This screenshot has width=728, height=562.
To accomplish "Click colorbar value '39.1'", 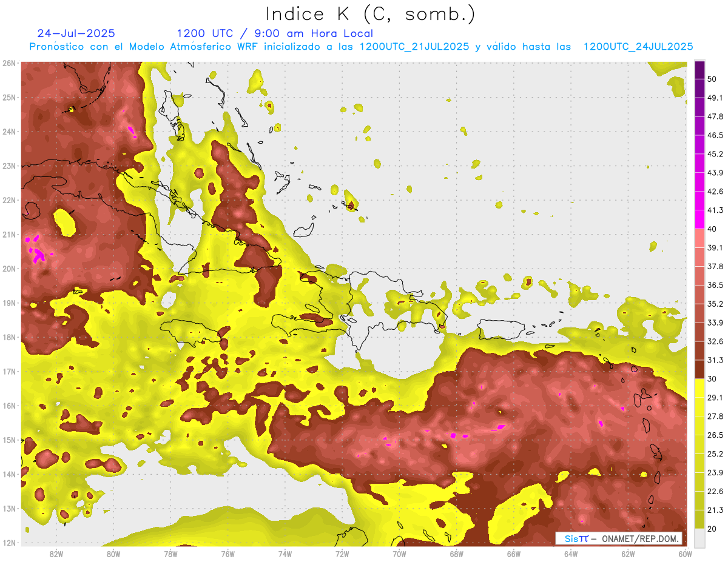I will click(x=715, y=247).
